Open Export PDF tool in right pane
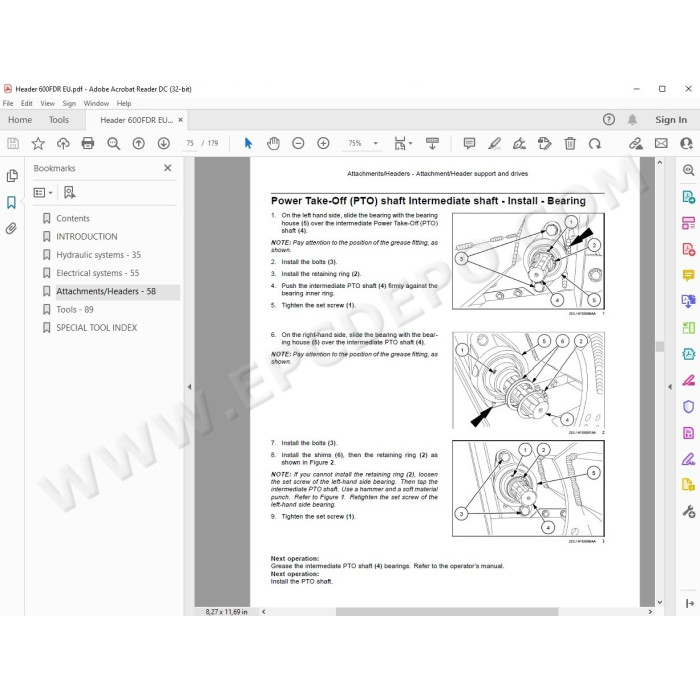 pyautogui.click(x=688, y=196)
